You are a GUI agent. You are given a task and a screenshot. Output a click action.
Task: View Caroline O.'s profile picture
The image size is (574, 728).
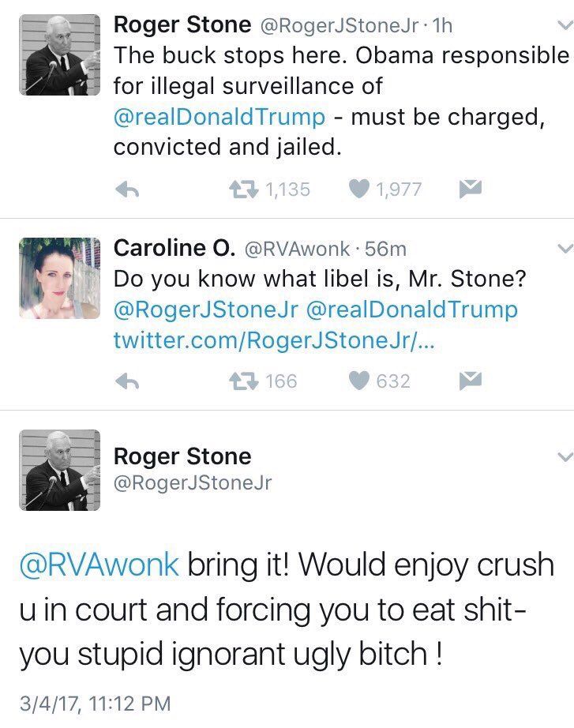tap(60, 278)
